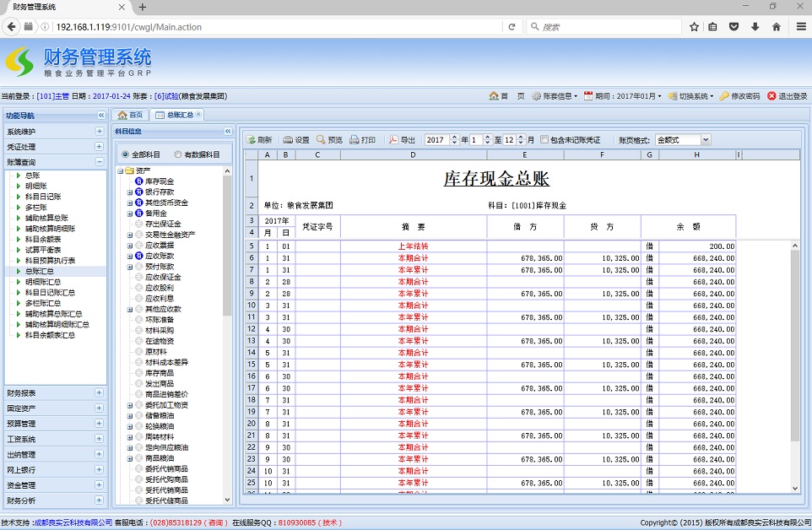
Task: Expand the 银行存款 tree node
Action: click(130, 192)
